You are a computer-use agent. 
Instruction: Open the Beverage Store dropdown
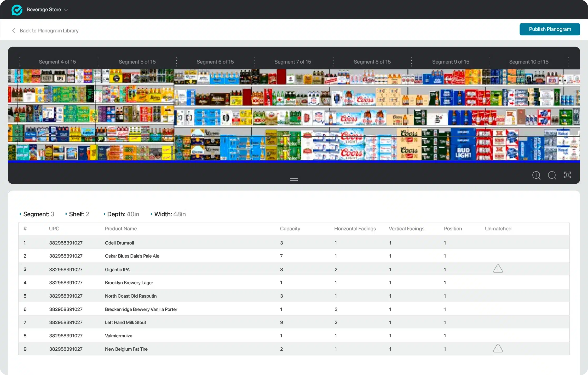coord(47,10)
